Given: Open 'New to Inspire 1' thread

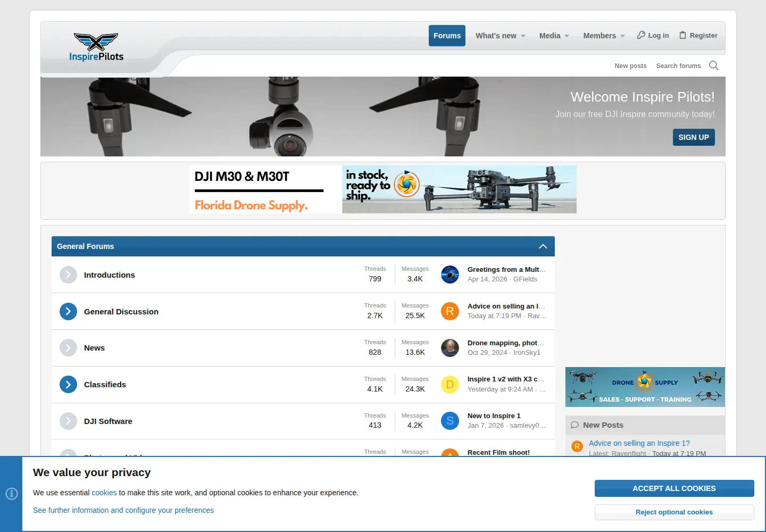Looking at the screenshot, I should [494, 416].
